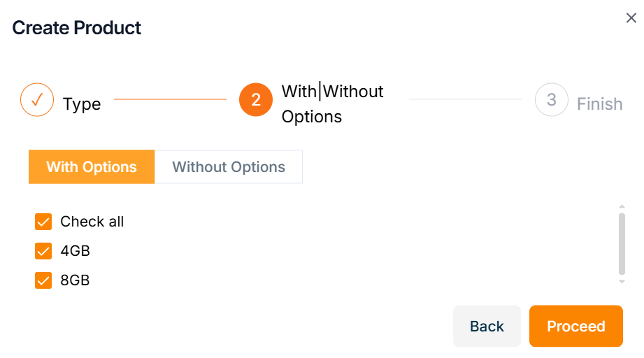Switch to the Without Options tab
Viewport: 644px width, 358px height.
tap(229, 167)
